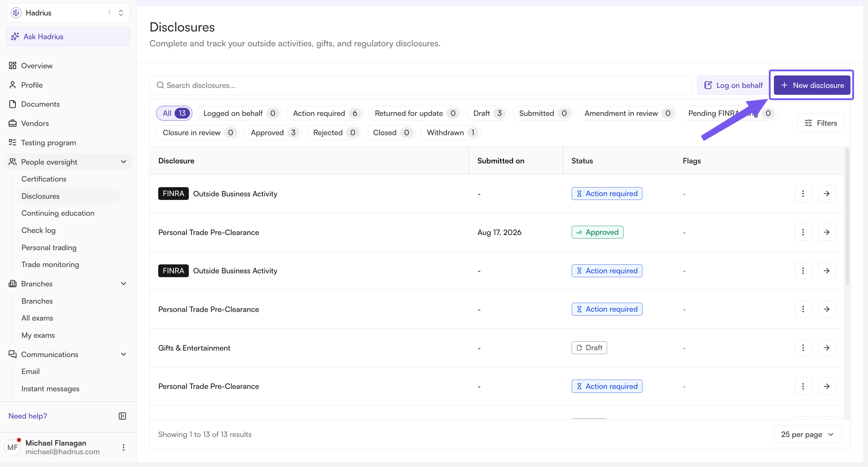Collapse the Branches section chevron
Screen dimensions: 868x467
(124, 284)
